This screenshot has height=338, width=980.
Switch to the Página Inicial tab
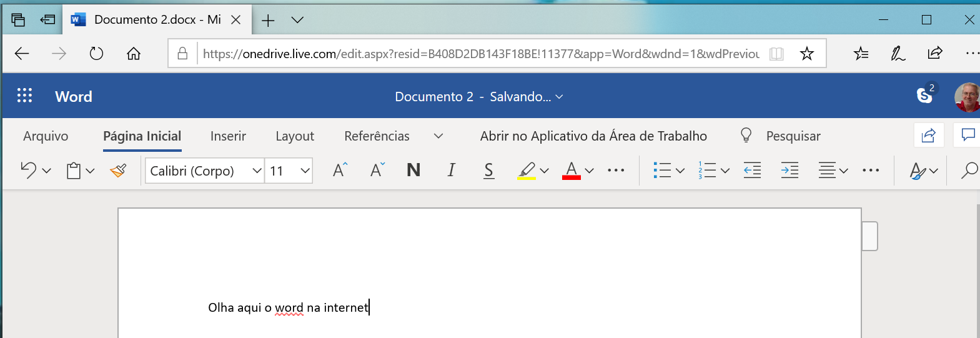point(142,136)
